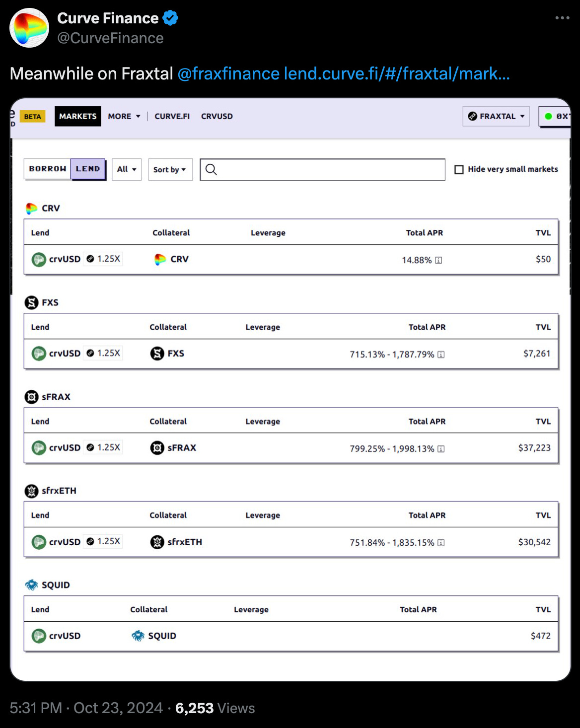
Task: Click the SQUID collateral token icon
Action: tap(138, 636)
